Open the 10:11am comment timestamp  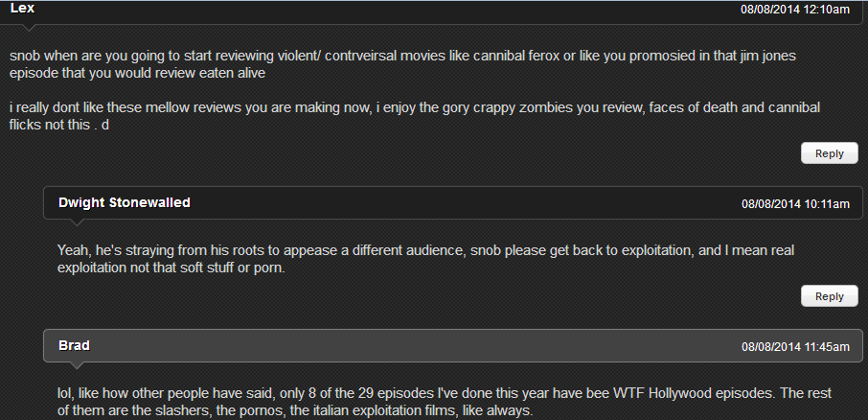[x=795, y=203]
